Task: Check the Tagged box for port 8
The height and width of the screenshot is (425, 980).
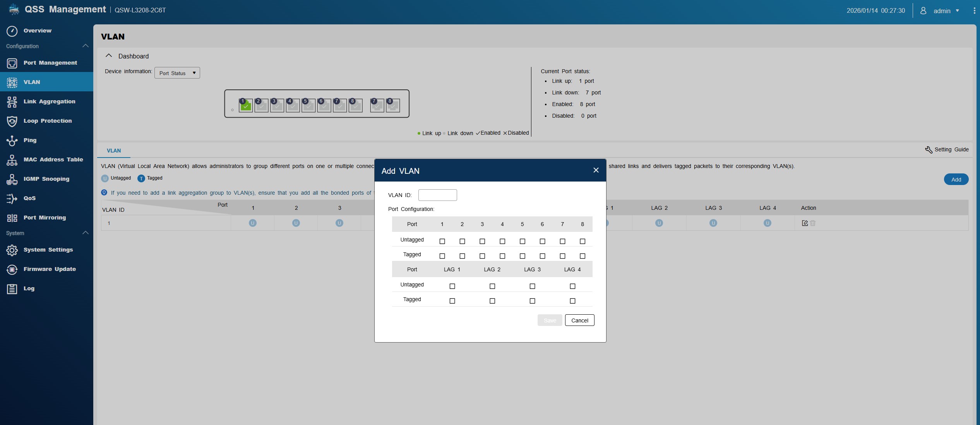Action: tap(583, 256)
